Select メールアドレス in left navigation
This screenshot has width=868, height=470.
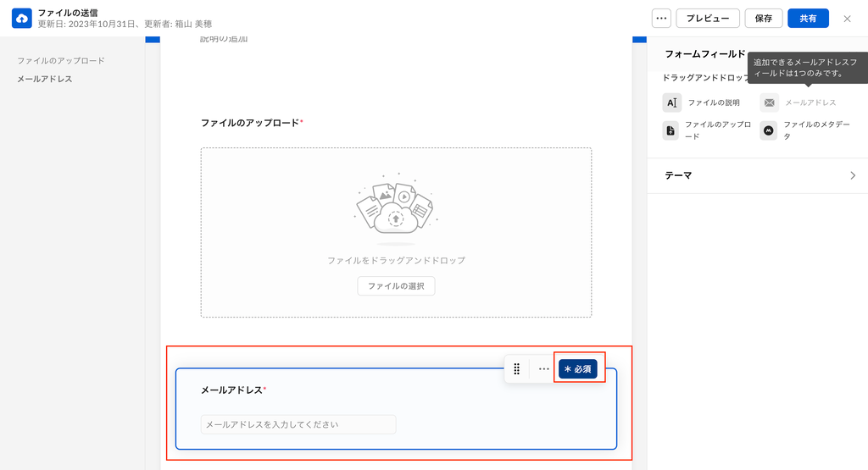point(45,79)
